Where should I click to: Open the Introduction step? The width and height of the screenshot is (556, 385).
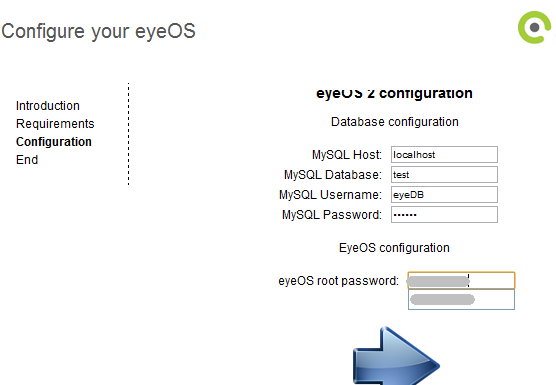pyautogui.click(x=48, y=106)
